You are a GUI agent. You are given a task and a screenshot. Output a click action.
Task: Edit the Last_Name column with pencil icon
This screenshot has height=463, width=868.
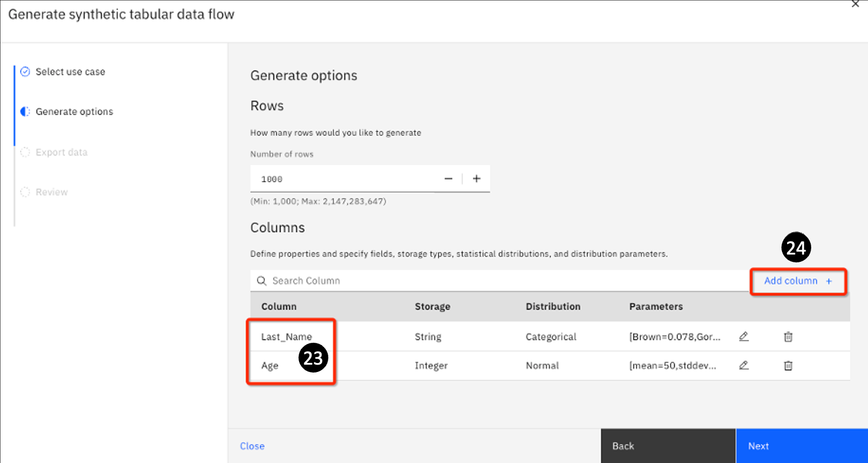744,337
